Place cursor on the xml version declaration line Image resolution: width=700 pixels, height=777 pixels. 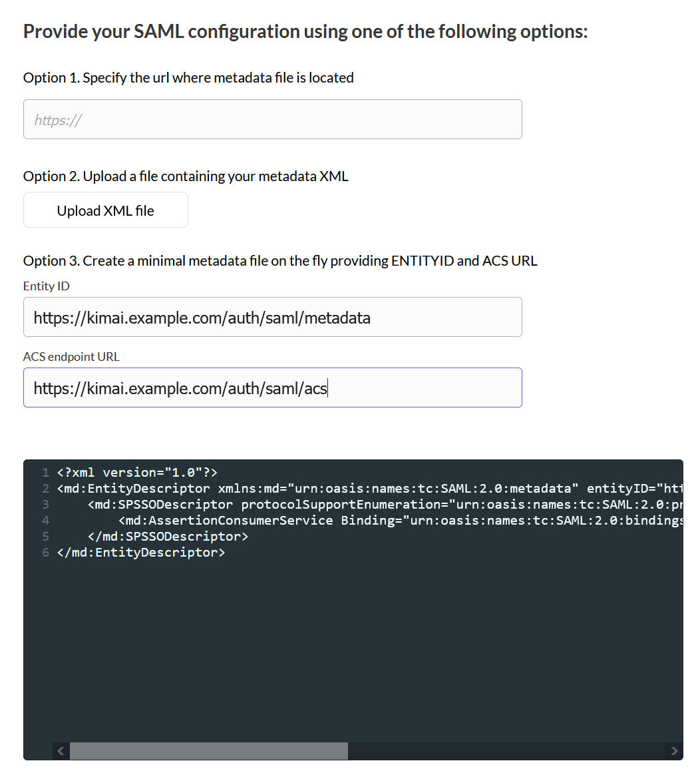137,473
